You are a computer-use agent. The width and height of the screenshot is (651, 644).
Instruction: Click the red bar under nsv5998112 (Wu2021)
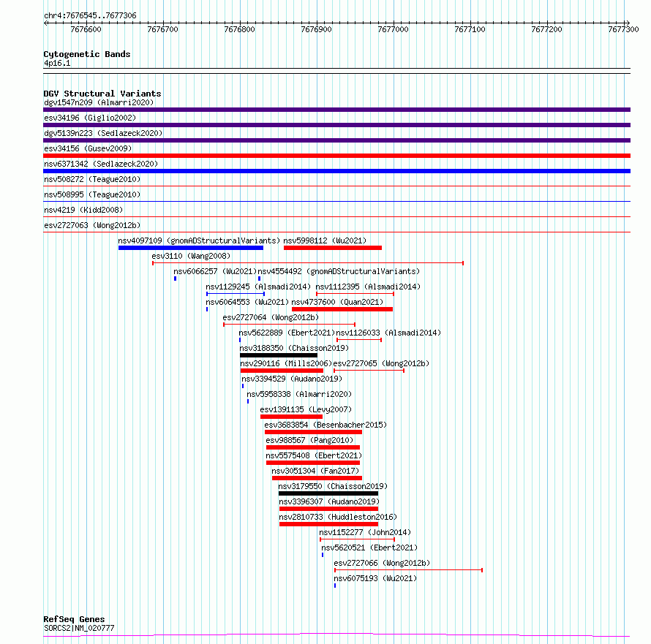point(333,248)
